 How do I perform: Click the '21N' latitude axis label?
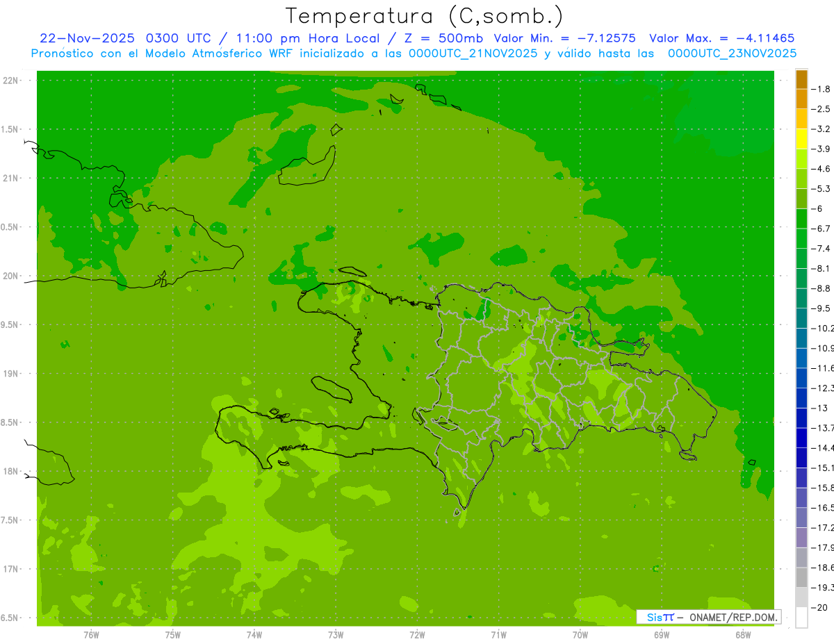11,178
